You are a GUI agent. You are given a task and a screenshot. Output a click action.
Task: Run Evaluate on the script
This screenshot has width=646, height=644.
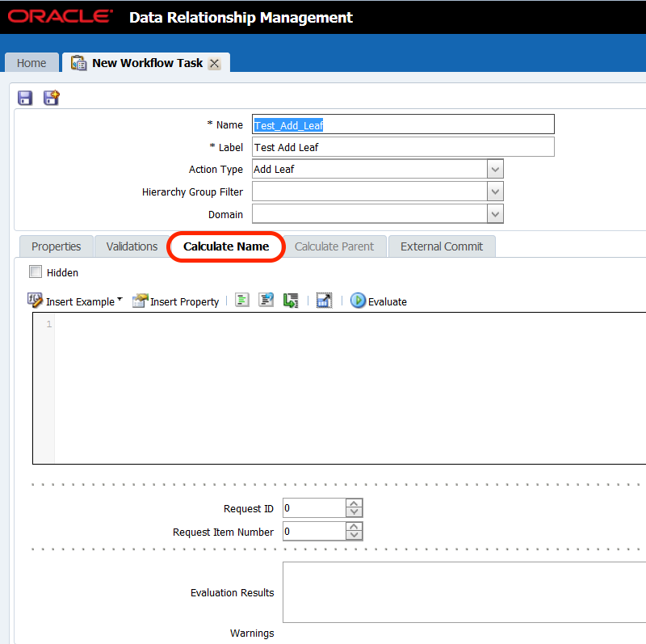click(x=379, y=301)
